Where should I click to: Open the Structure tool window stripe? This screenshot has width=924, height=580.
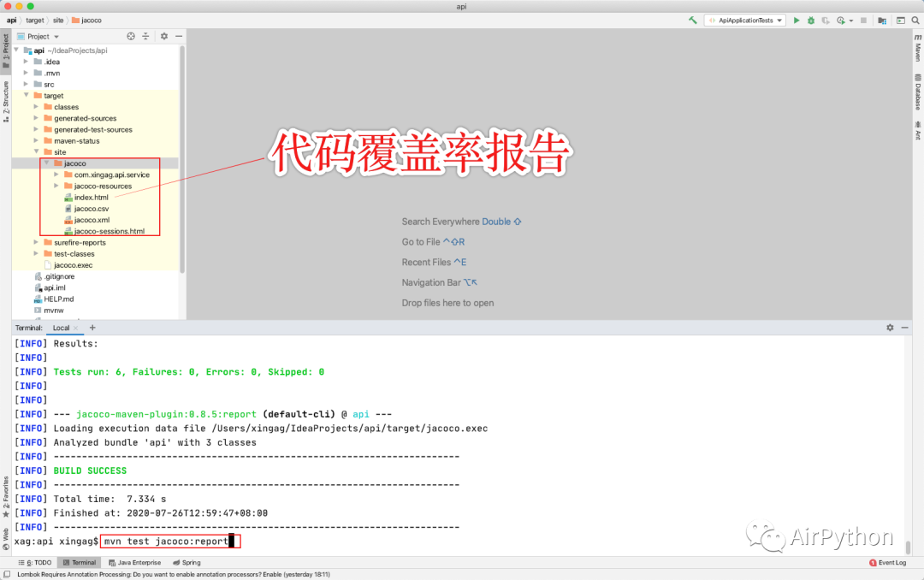[x=6, y=102]
